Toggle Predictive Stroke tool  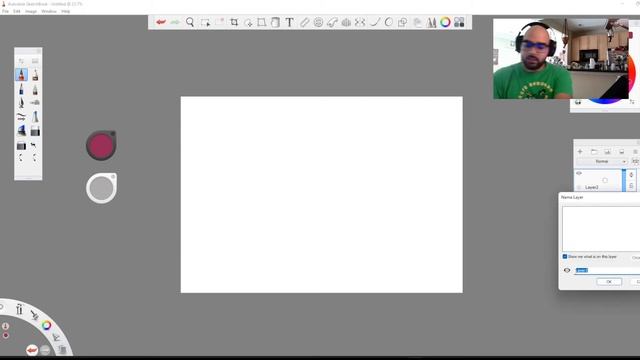coord(389,22)
